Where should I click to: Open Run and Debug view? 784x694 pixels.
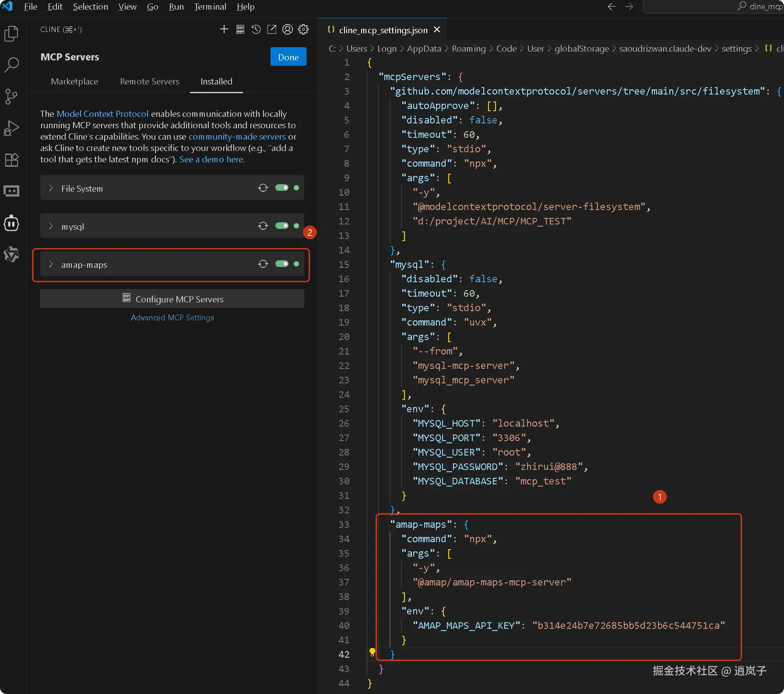tap(11, 128)
